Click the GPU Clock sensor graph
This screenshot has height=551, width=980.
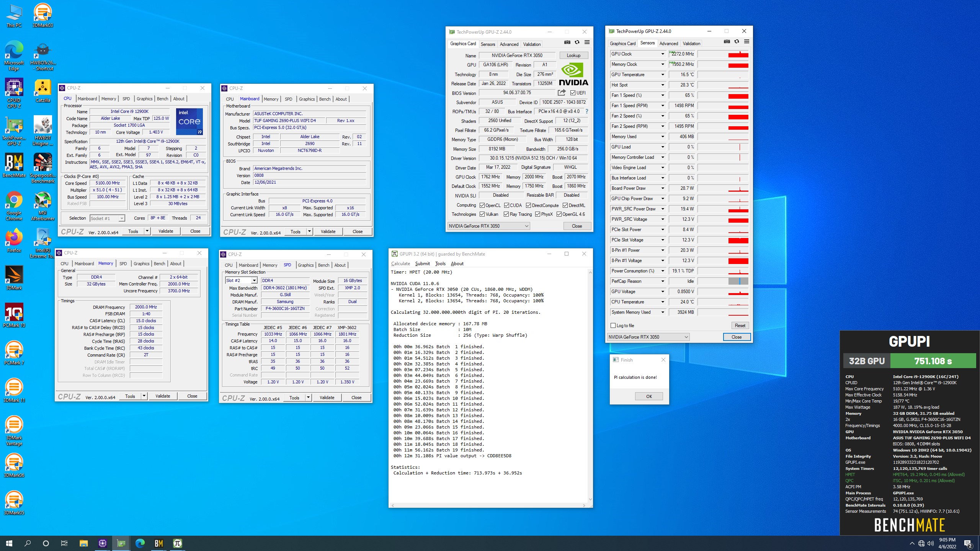click(x=723, y=54)
